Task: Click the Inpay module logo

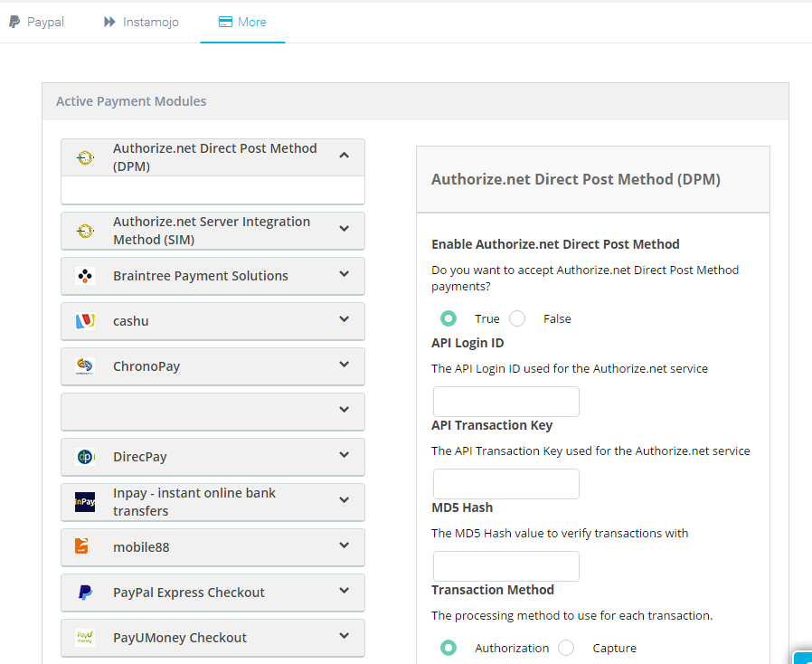Action: 85,502
